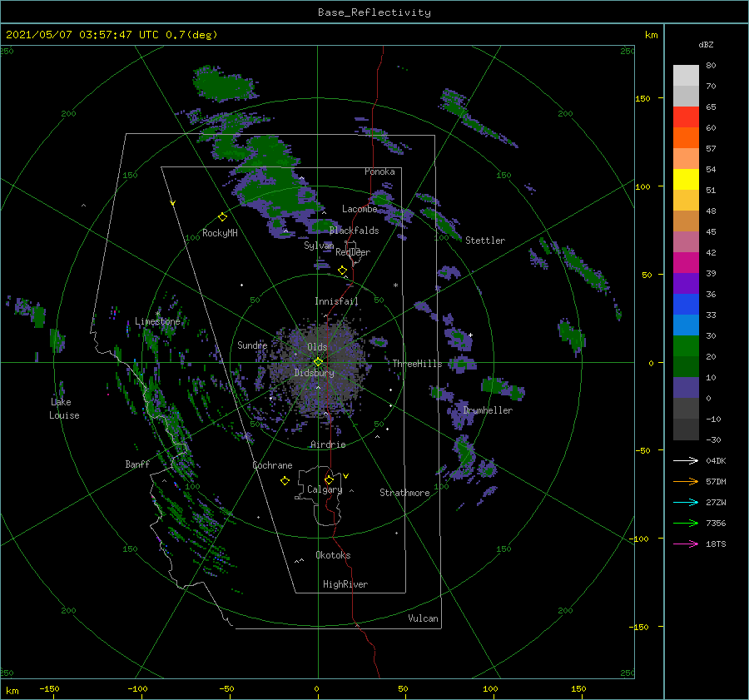Select the Drumheller label
This screenshot has height=700, width=749.
(488, 410)
